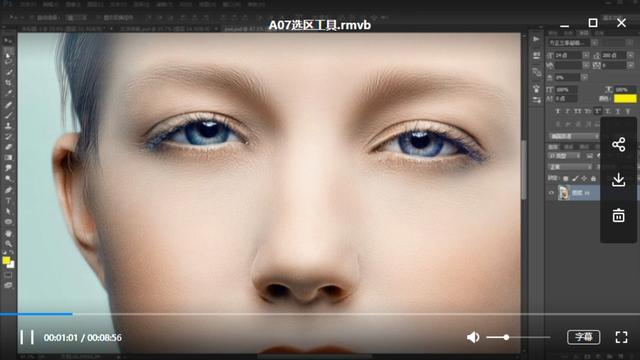Open the 字幕 subtitle options
Screen dimensions: 640x360
(584, 337)
